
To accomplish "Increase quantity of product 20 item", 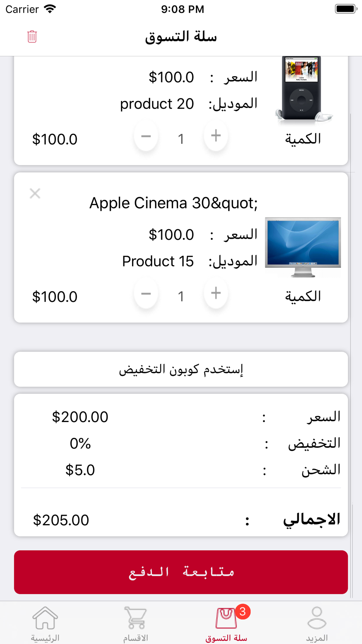I will point(216,137).
